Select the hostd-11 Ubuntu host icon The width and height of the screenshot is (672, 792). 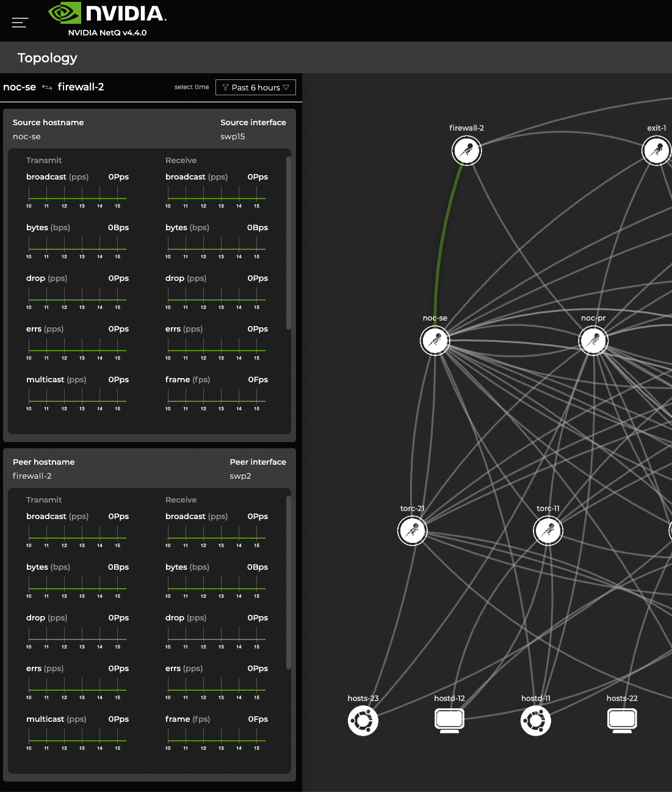click(x=536, y=721)
